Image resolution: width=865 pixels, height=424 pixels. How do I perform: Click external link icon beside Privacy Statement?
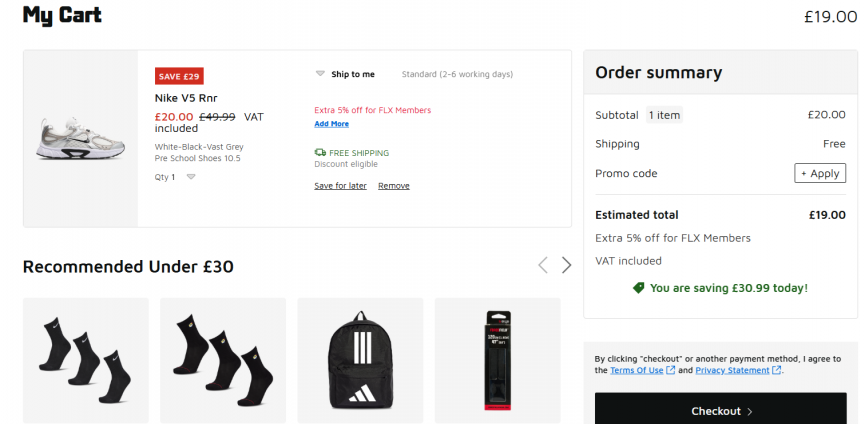pyautogui.click(x=776, y=370)
